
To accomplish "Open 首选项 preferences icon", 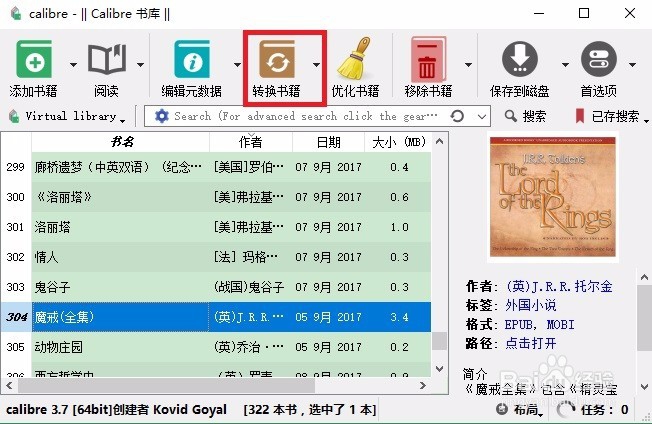I will (599, 59).
